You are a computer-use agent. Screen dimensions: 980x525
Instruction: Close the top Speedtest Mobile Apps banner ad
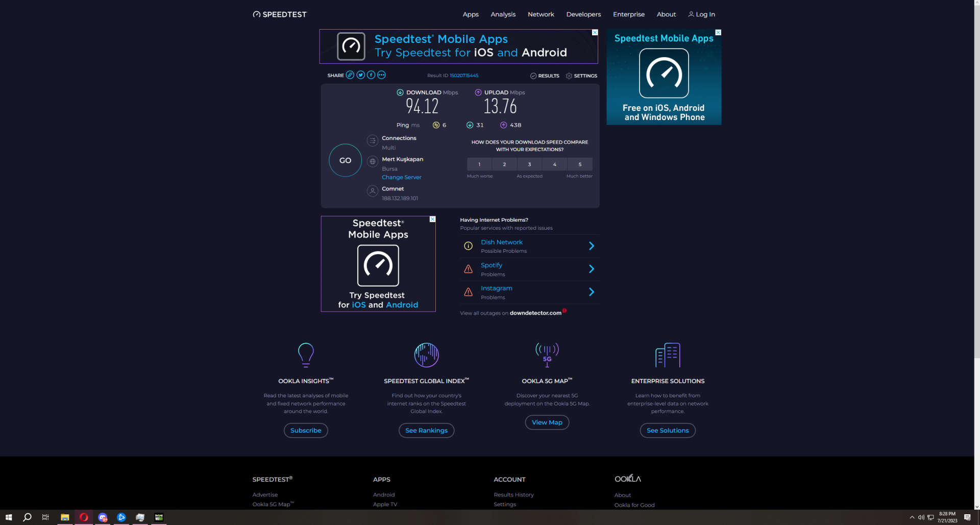coord(595,32)
